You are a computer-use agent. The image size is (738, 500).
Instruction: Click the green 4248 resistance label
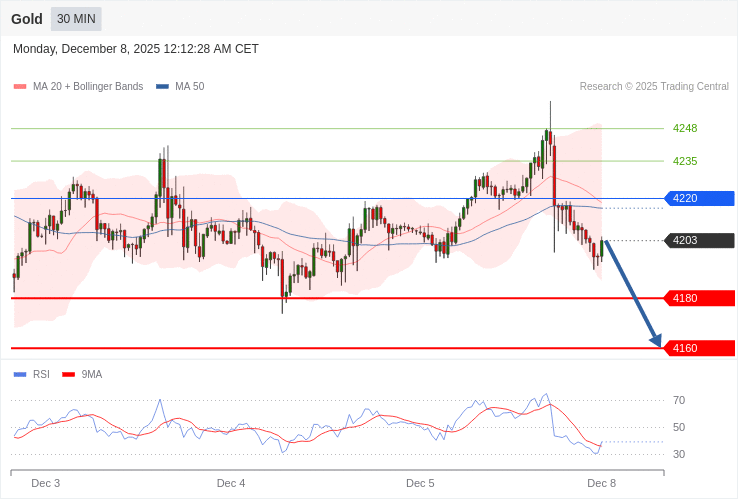point(685,128)
